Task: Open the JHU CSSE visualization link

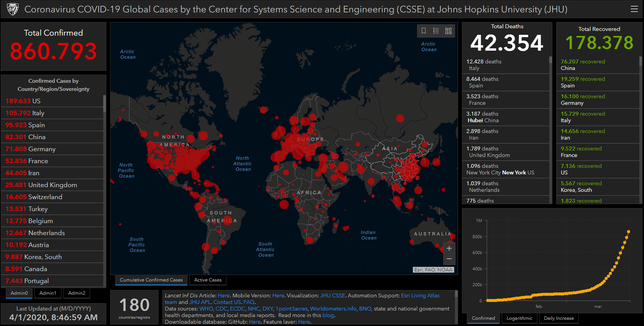Action: (332, 295)
